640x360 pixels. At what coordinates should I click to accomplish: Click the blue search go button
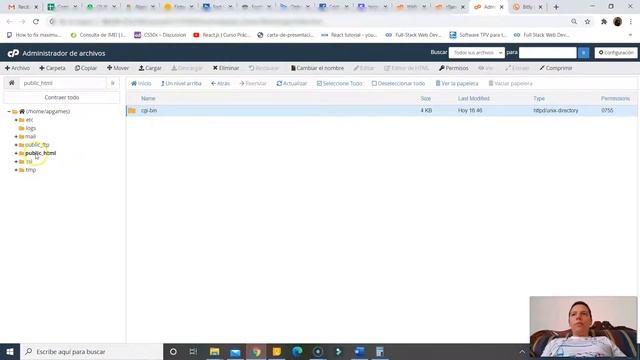(x=584, y=53)
